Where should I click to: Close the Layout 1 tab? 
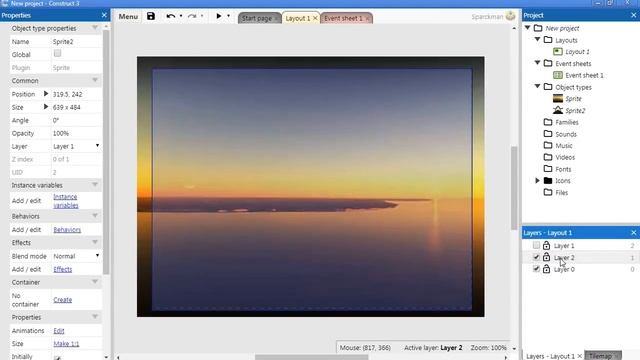(x=315, y=18)
